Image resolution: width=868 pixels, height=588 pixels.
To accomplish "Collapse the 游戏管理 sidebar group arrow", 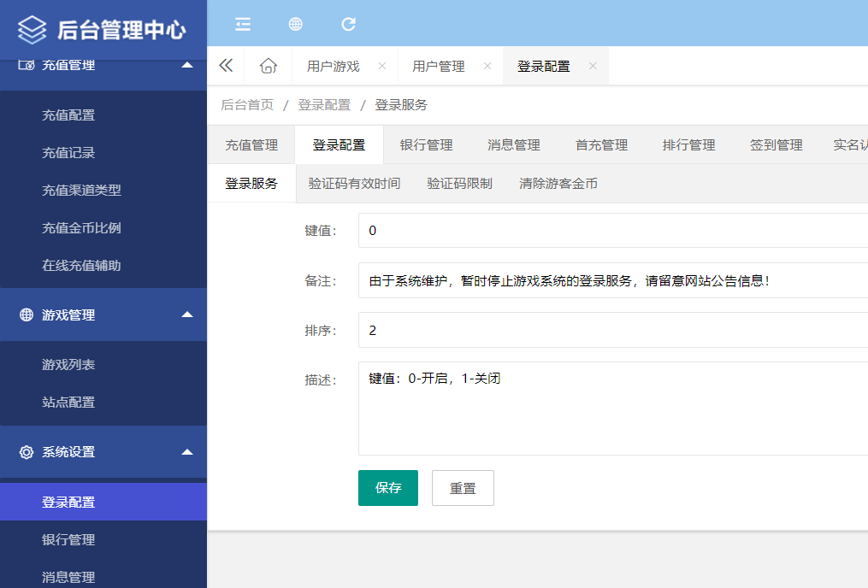I will 187,315.
